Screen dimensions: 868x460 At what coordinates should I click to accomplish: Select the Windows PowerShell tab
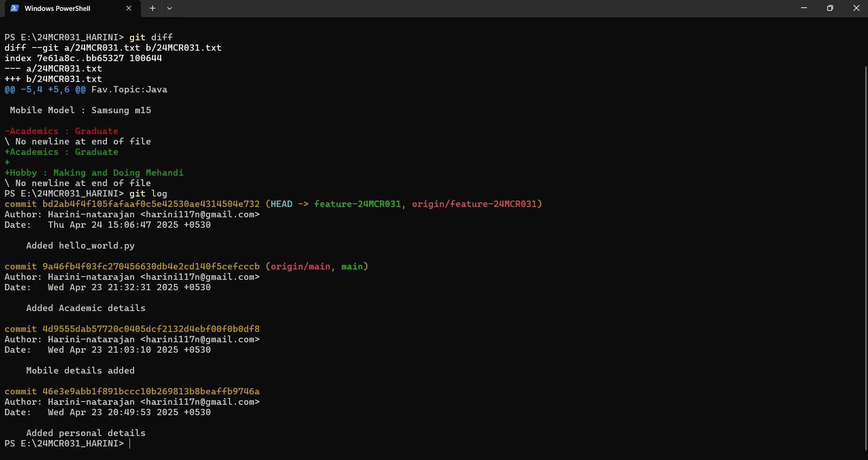pos(72,9)
